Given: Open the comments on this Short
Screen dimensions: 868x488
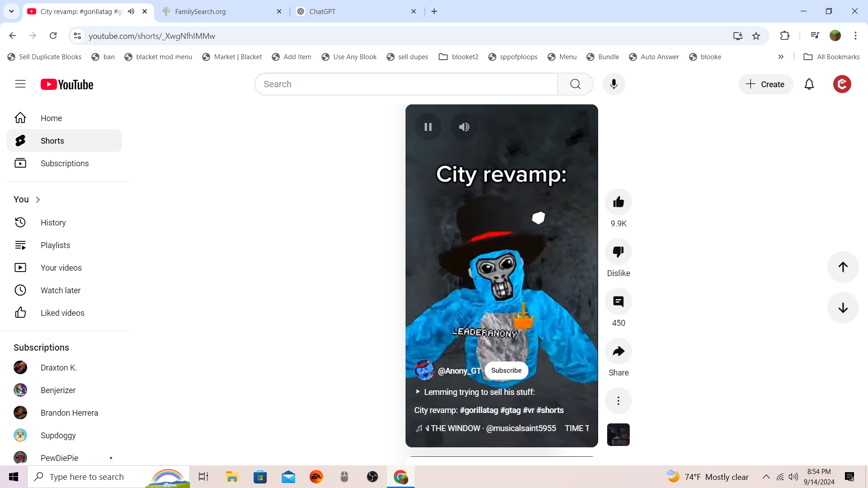Looking at the screenshot, I should (x=618, y=301).
